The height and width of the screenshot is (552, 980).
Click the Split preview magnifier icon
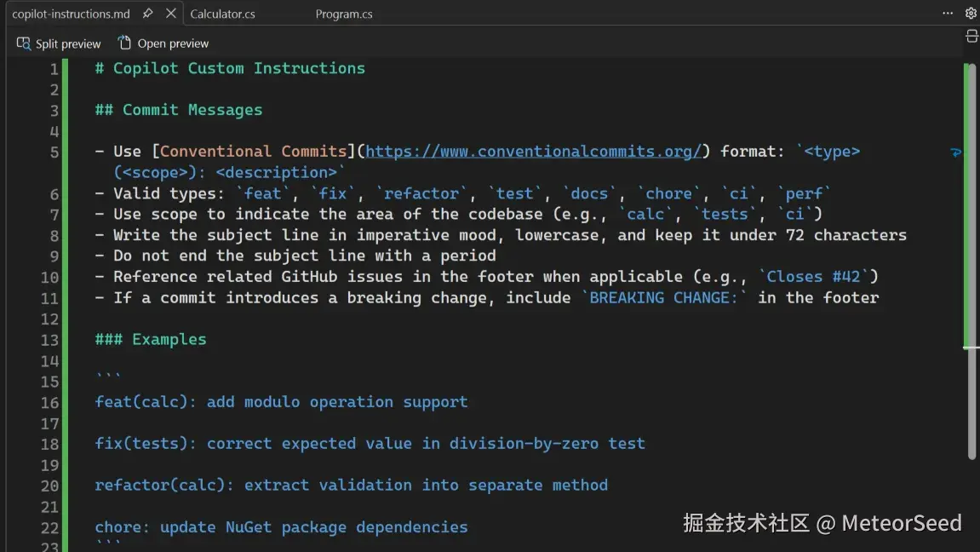23,43
